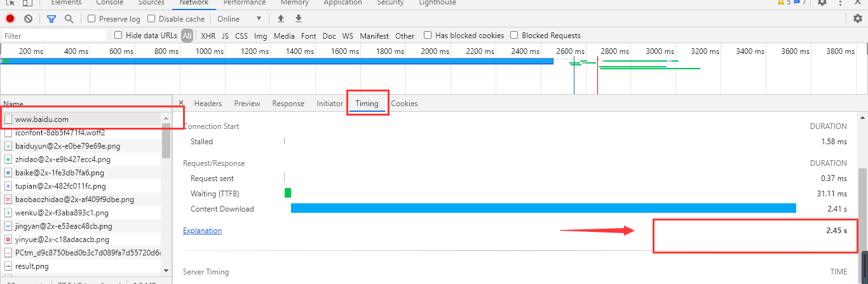Open DevTools three-dot customize menu
The width and height of the screenshot is (868, 284).
point(841,3)
